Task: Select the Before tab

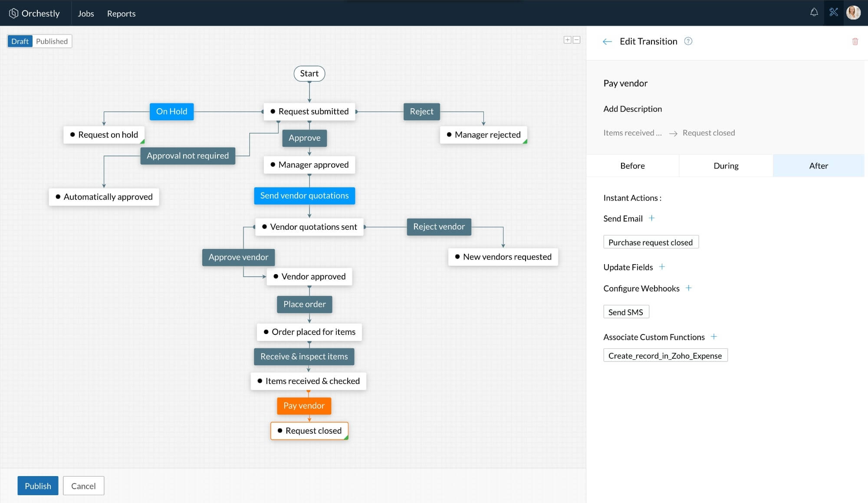Action: tap(632, 165)
